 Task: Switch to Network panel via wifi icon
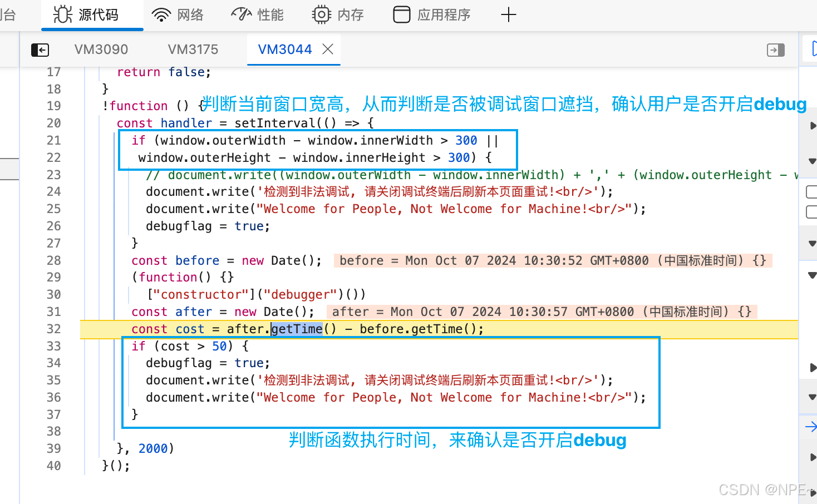161,15
